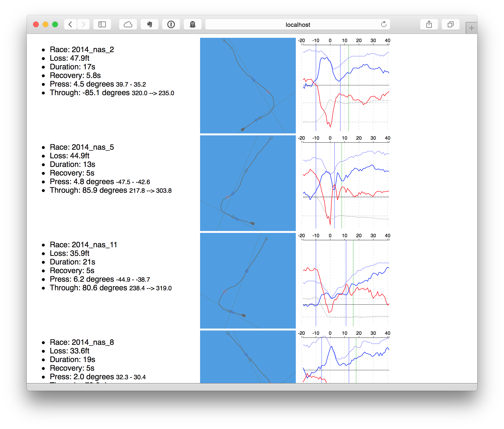Open a new tab with plus button
The image size is (504, 429).
click(x=471, y=28)
